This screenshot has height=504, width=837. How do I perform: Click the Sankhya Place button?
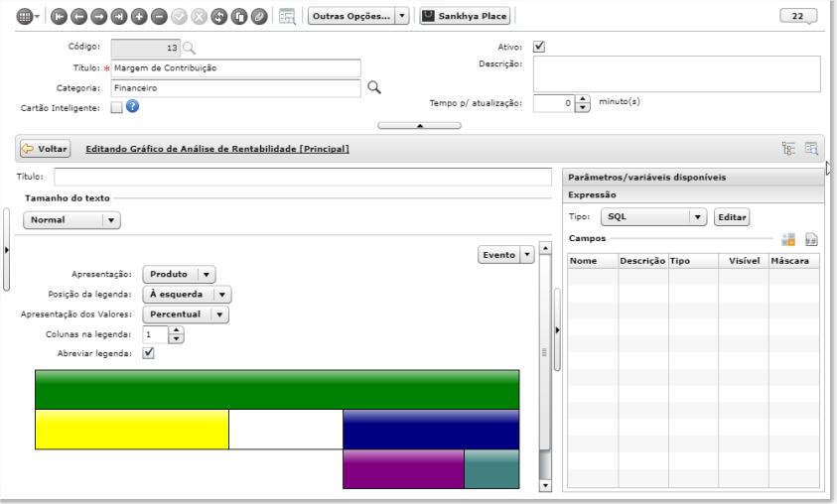tap(465, 16)
